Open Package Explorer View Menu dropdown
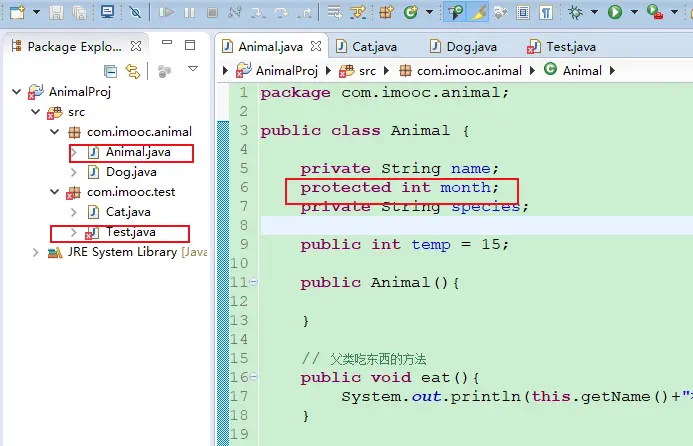 coord(193,70)
